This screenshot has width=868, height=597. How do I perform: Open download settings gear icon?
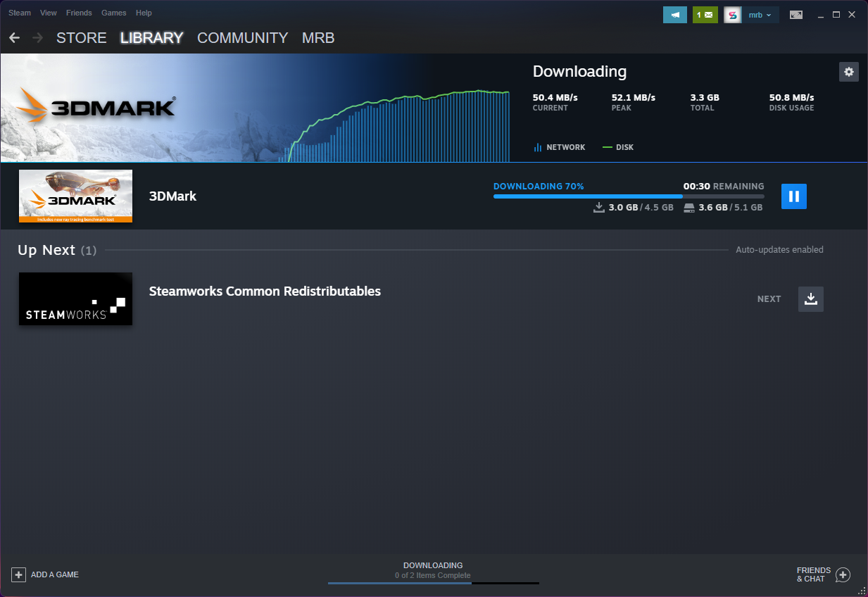[848, 72]
